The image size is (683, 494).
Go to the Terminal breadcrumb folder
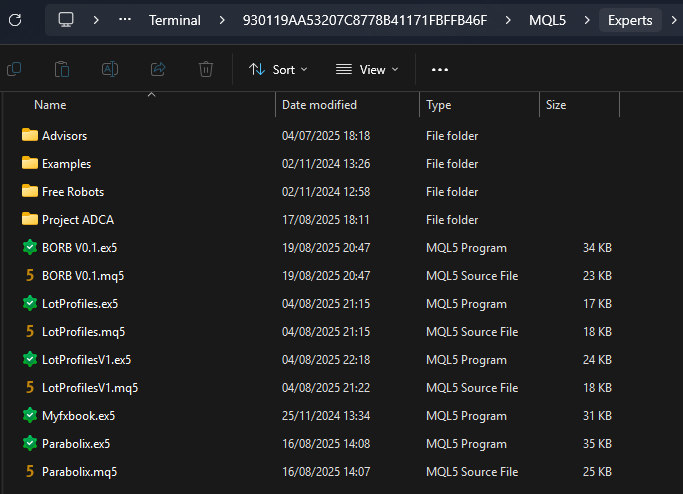(x=175, y=20)
